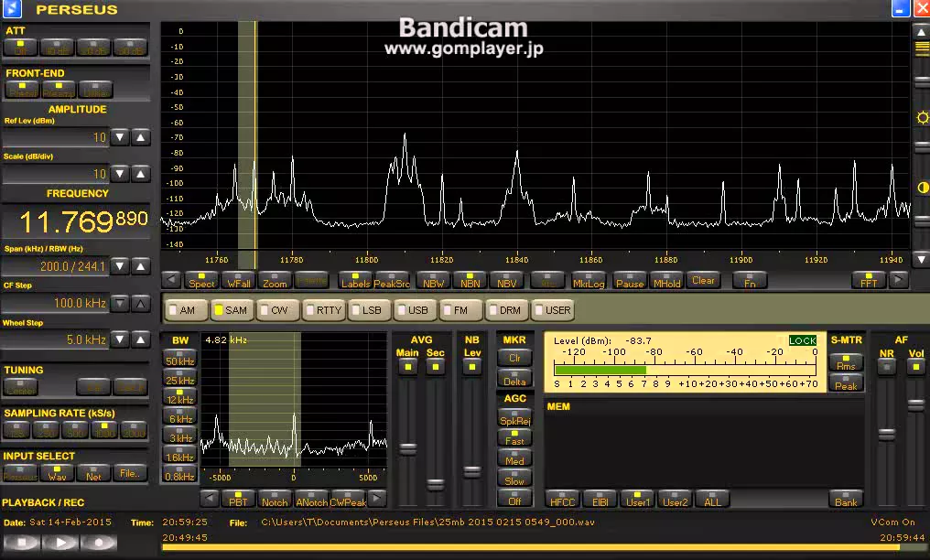Increase the Ref Lev value
This screenshot has width=930, height=560.
tap(141, 137)
